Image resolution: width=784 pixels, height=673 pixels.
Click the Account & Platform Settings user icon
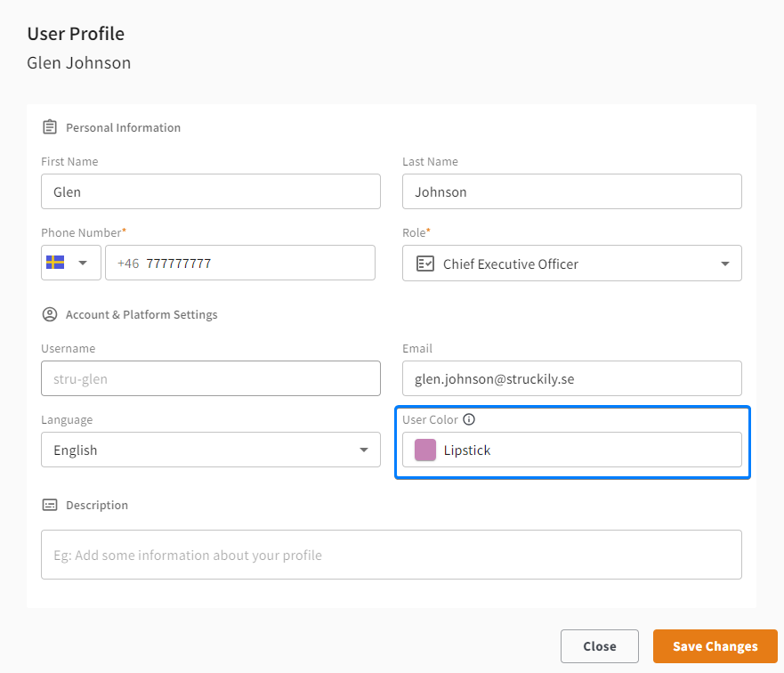point(50,314)
